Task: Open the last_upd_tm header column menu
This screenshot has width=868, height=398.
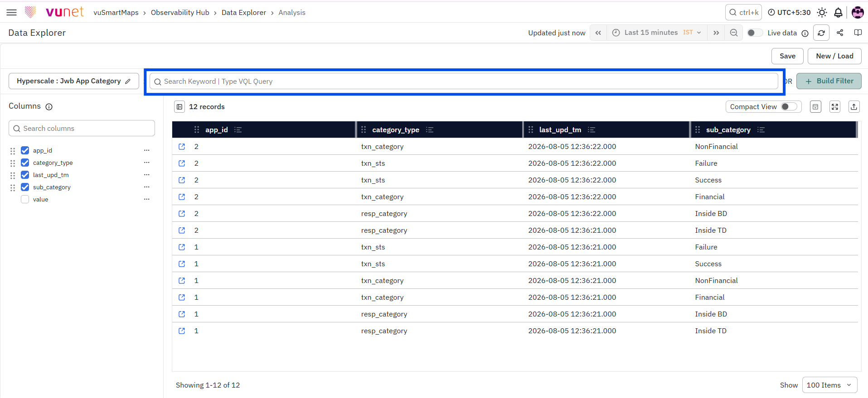Action: (592, 129)
